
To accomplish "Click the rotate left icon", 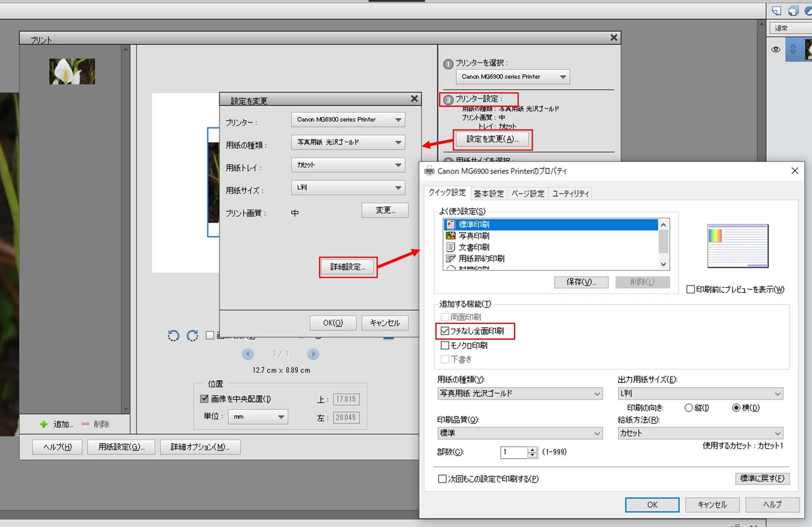I will [174, 335].
